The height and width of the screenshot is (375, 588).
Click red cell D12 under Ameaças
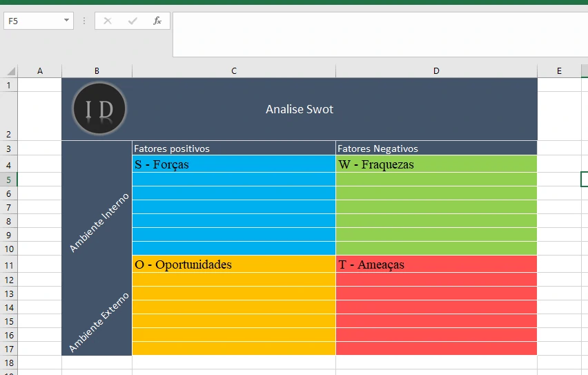(x=436, y=280)
